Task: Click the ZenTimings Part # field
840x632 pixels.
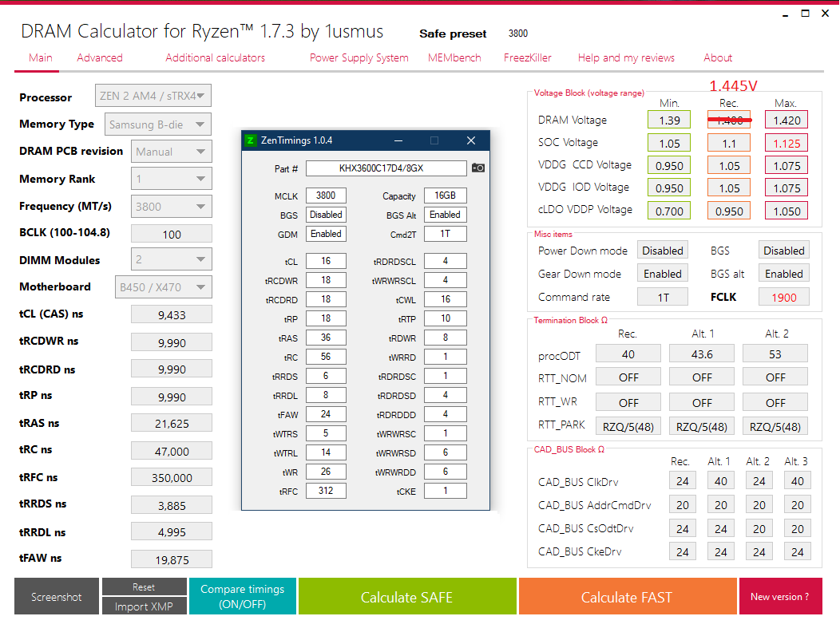Action: 386,168
